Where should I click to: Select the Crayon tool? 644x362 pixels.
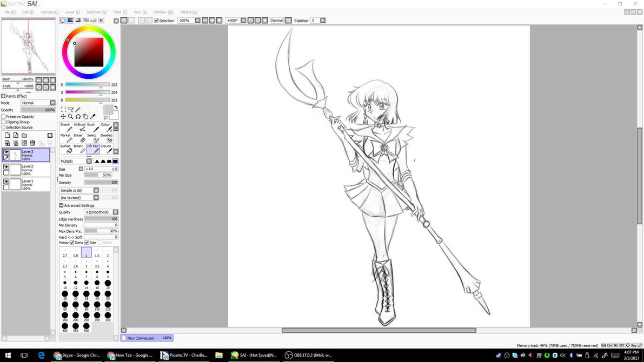[107, 149]
